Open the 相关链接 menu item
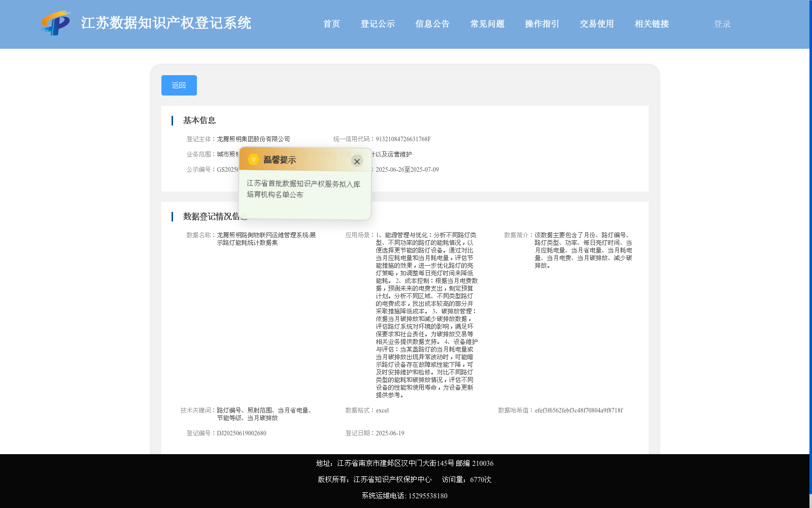Screen dimensions: 812x508 tap(652, 24)
